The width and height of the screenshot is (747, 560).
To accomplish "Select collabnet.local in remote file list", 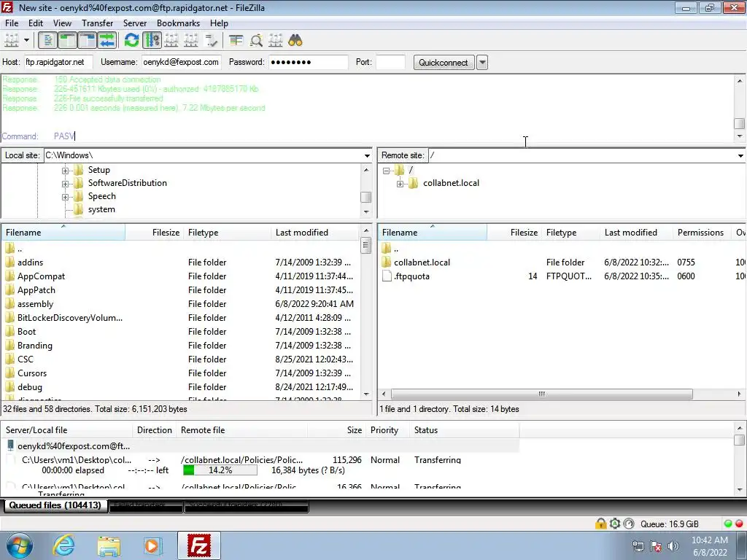I will 562,262.
